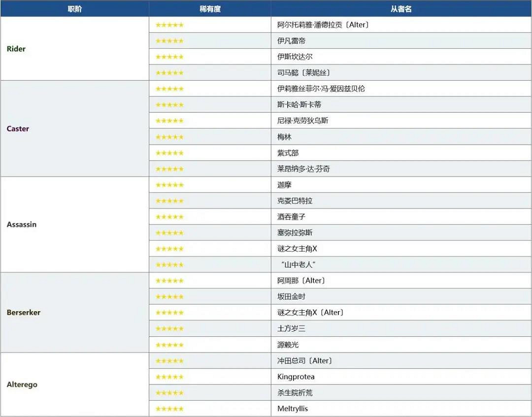532x417 pixels.
Task: Select the stars in the 源赖光 row
Action: [169, 345]
